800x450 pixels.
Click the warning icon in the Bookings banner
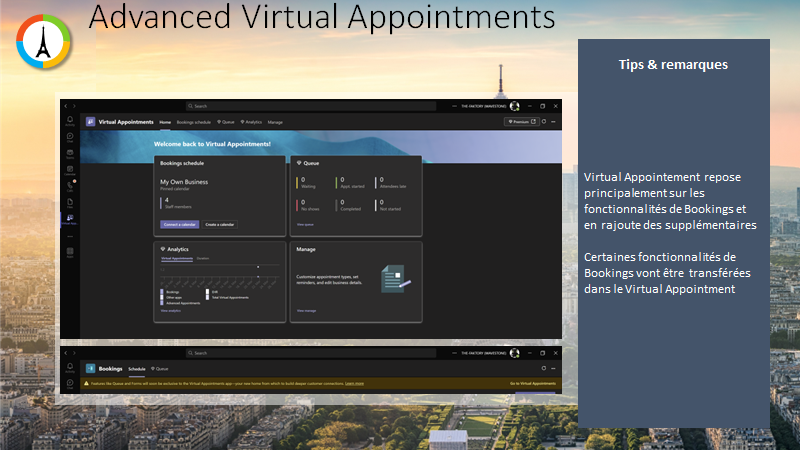pos(86,383)
